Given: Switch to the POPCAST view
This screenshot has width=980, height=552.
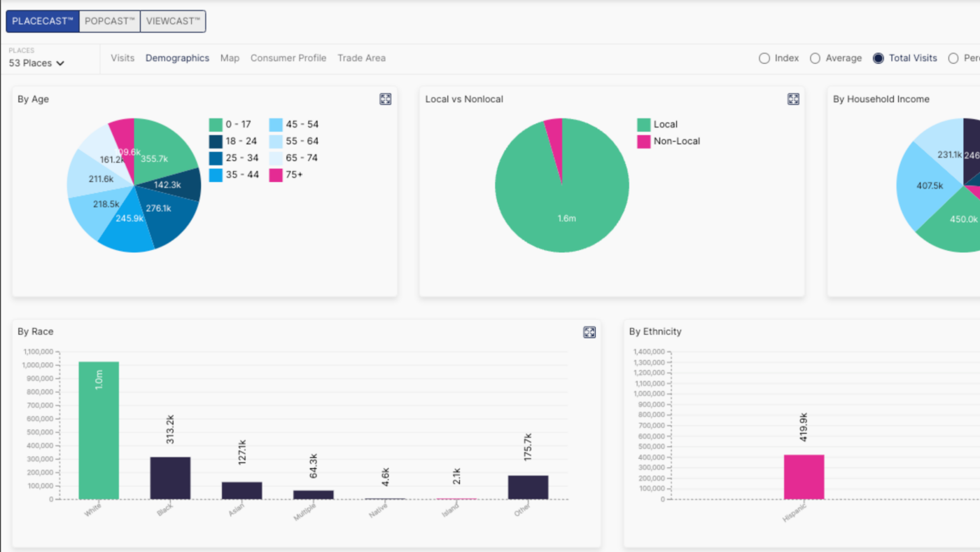Looking at the screenshot, I should tap(109, 22).
